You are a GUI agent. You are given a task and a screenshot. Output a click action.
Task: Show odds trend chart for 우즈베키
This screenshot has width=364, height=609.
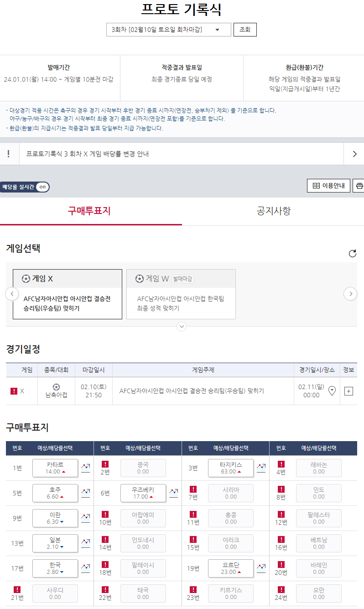(x=173, y=492)
